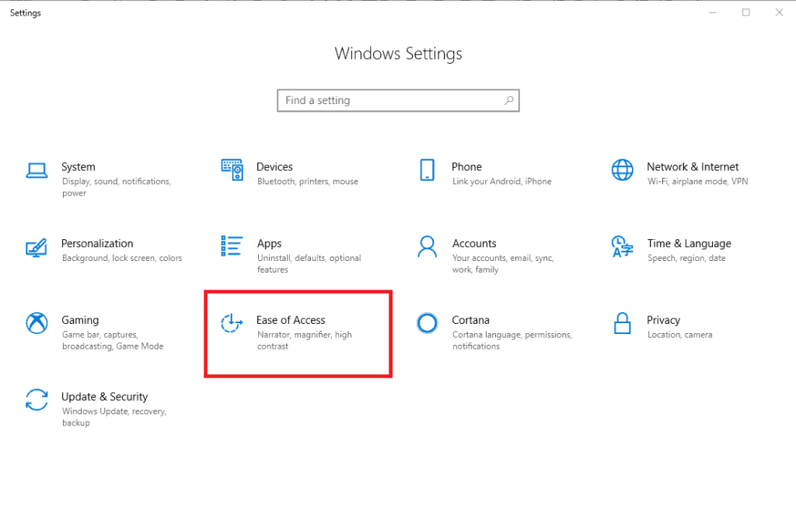
Task: Click the Gaming Xbox icon
Action: [37, 323]
